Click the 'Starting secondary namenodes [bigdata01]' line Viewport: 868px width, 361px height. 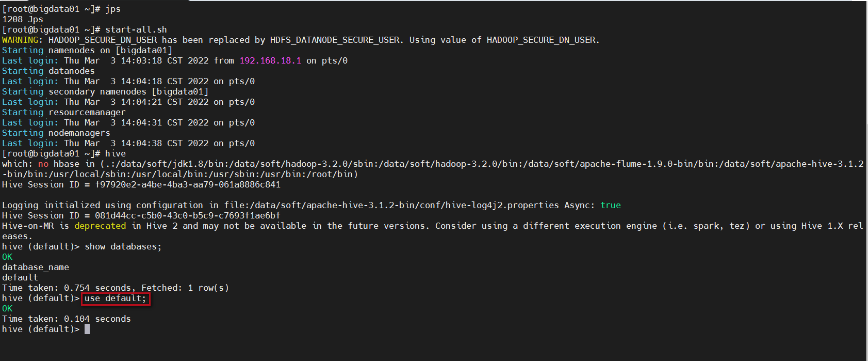(105, 92)
